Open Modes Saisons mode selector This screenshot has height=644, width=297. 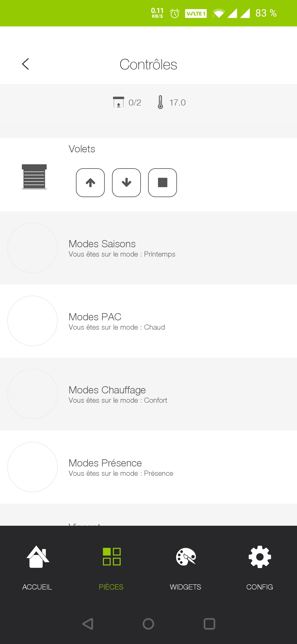point(148,248)
